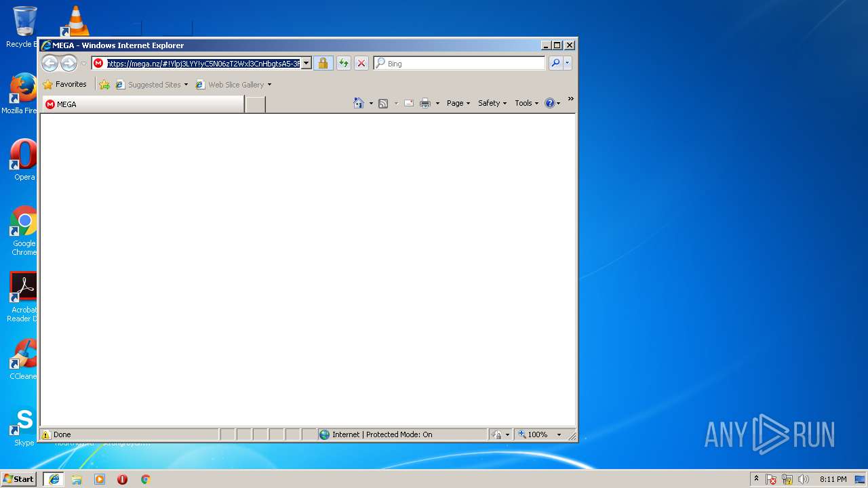Open the VLC media player desktop icon
This screenshot has height=488, width=868.
click(x=75, y=20)
